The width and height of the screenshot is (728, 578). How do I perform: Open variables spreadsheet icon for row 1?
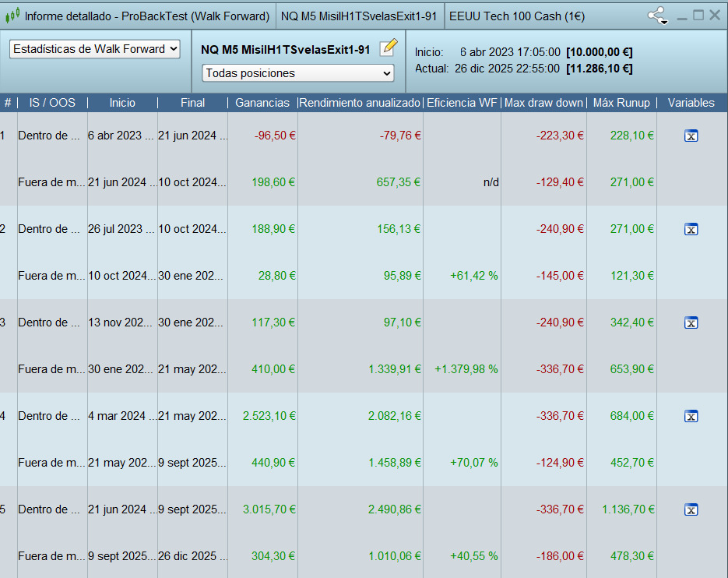(x=691, y=136)
